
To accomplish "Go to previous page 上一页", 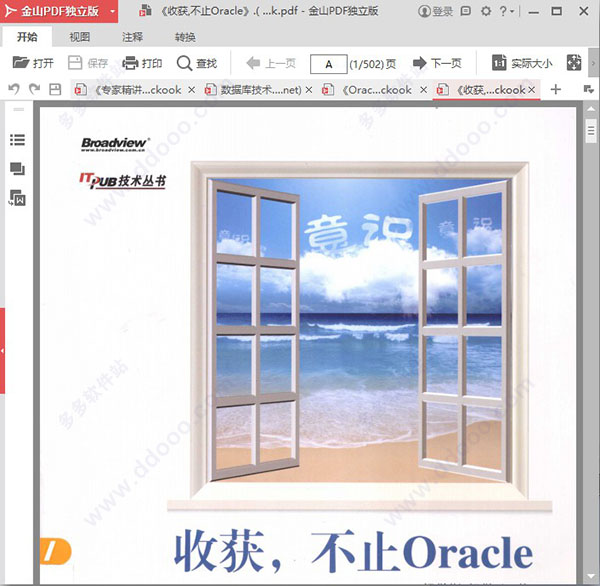I will (x=271, y=63).
